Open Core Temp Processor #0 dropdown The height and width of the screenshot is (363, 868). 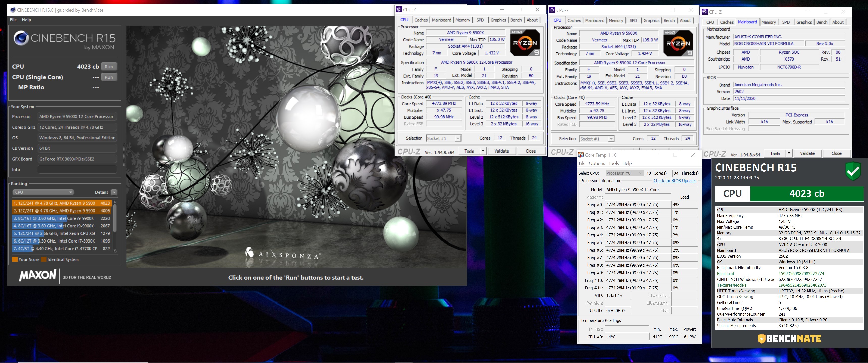(x=625, y=173)
